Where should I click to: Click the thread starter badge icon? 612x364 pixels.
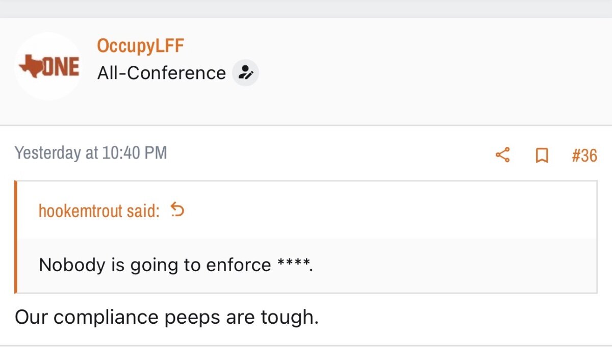click(245, 73)
